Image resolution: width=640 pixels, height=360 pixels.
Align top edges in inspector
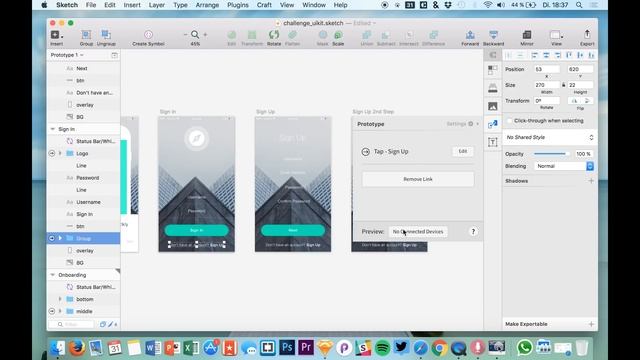click(569, 55)
